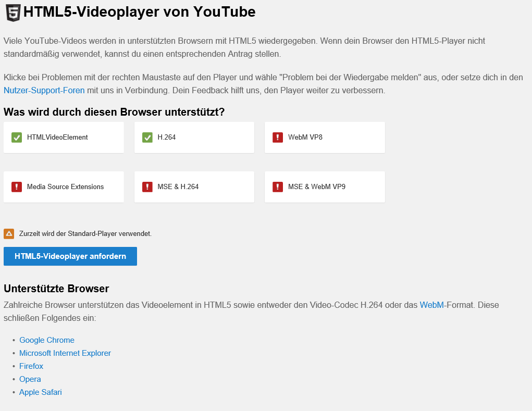Open the Microsoft Internet Explorer link
This screenshot has height=411, width=532.
click(x=65, y=353)
